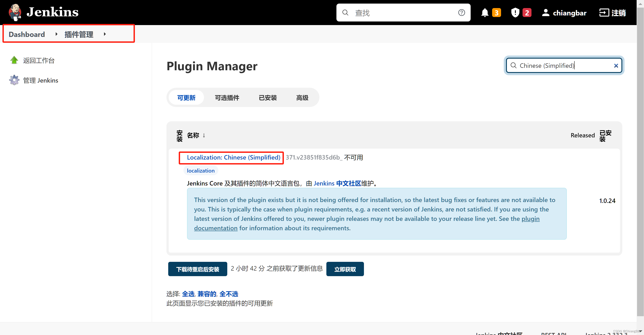644x335 pixels.
Task: Open search help question mark icon
Action: pyautogui.click(x=461, y=13)
